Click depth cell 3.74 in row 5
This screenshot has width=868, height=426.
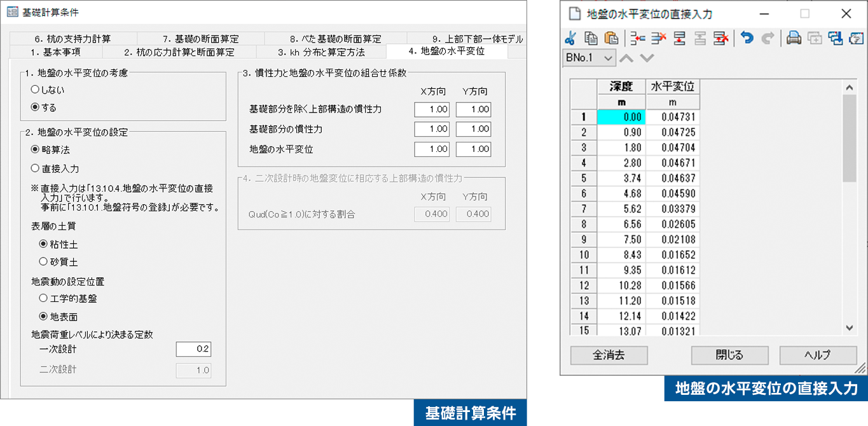click(621, 179)
